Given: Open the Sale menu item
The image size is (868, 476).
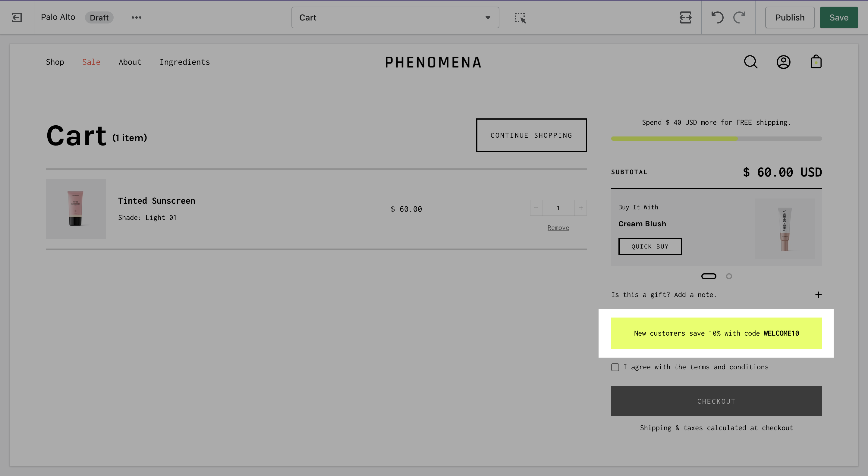Looking at the screenshot, I should click(x=91, y=62).
